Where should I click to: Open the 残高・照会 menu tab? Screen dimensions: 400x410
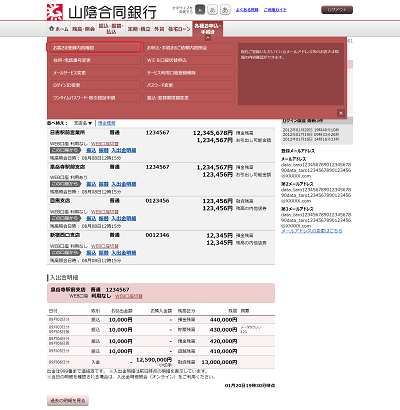point(84,29)
